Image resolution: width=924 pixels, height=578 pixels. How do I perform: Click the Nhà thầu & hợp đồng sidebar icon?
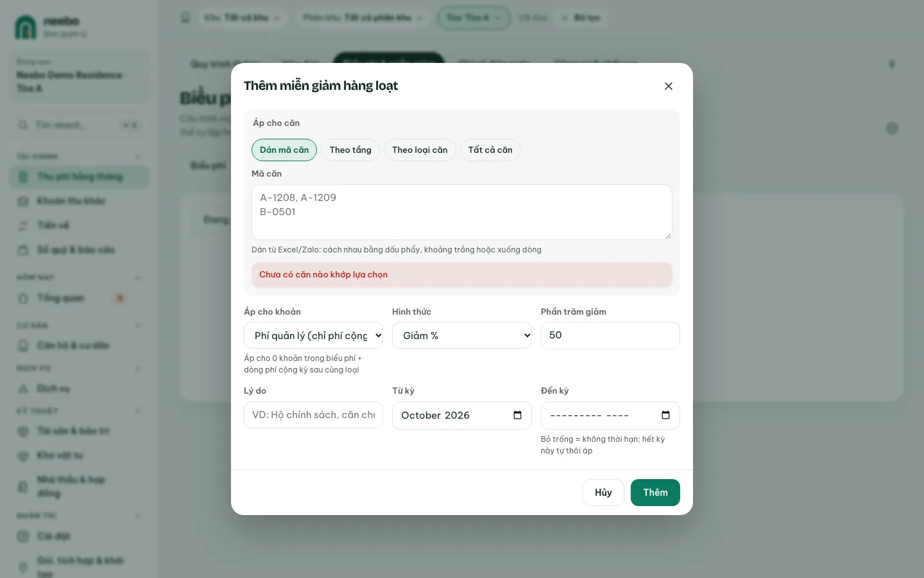[24, 486]
